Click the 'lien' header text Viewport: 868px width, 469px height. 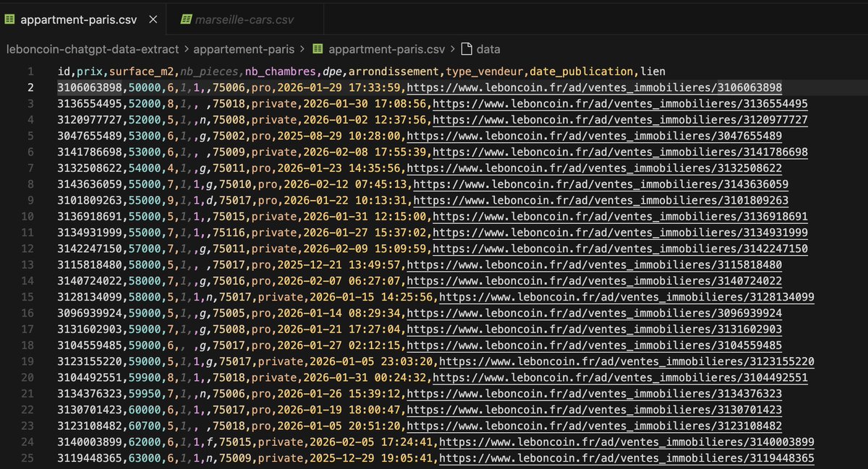click(x=654, y=72)
